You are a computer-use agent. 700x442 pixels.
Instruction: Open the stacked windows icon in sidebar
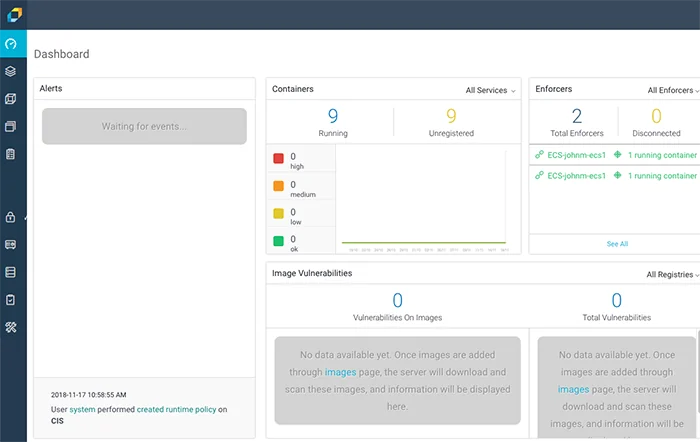(11, 126)
